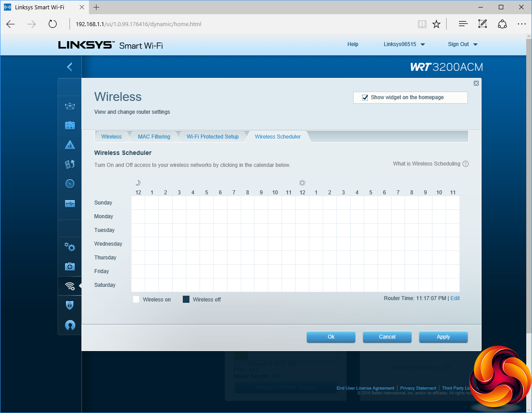Switch to the Wi-Fi Protected Setup tab
This screenshot has height=413, width=532.
click(x=212, y=137)
